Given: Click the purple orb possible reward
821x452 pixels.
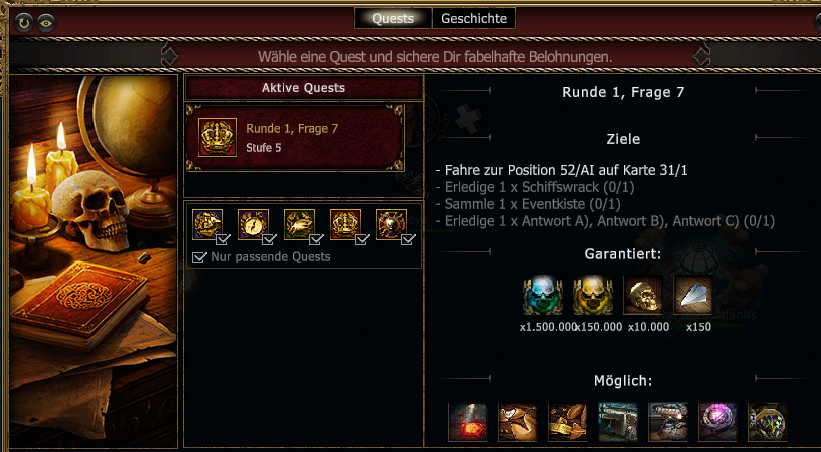Looking at the screenshot, I should click(718, 422).
